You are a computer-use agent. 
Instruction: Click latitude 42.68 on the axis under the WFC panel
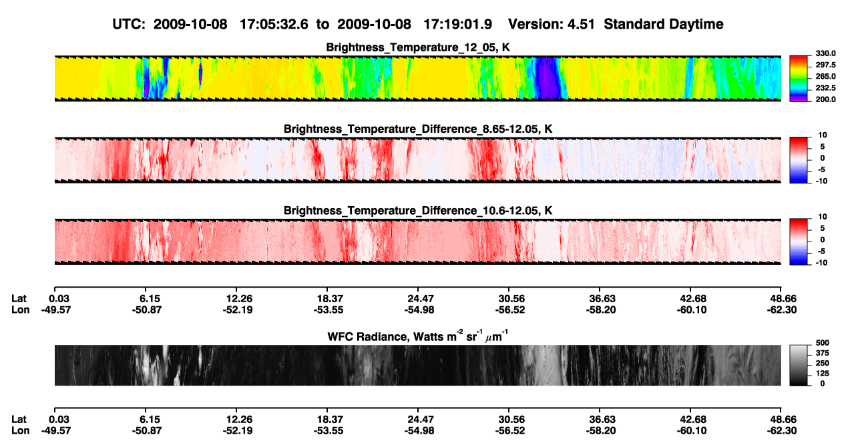point(690,420)
